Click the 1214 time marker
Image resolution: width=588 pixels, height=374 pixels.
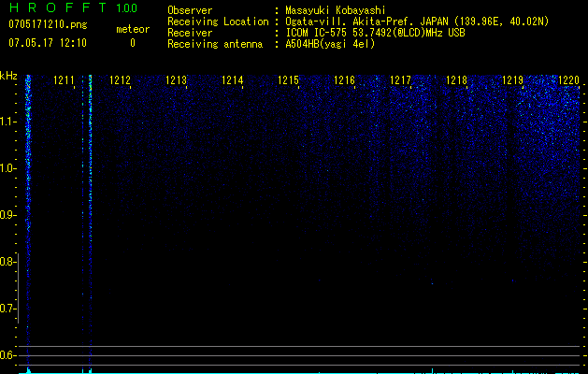232,79
